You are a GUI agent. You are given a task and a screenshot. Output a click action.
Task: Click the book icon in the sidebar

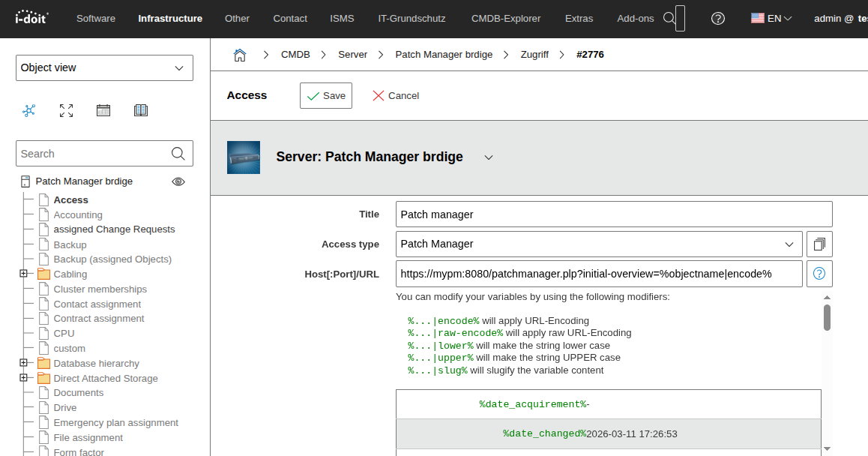click(x=140, y=110)
